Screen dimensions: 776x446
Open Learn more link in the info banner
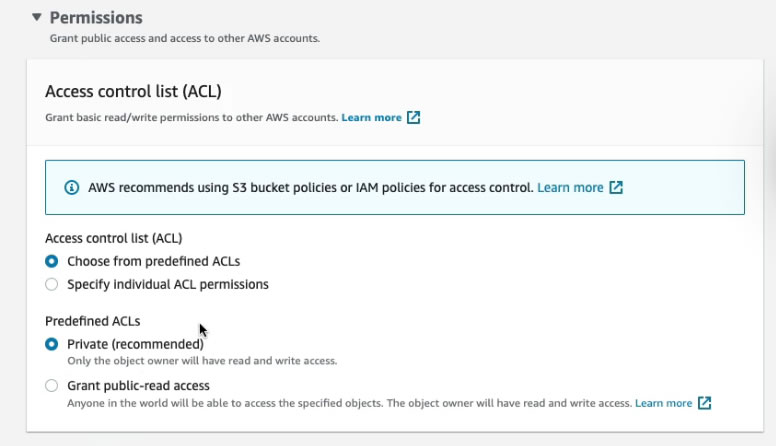click(570, 188)
